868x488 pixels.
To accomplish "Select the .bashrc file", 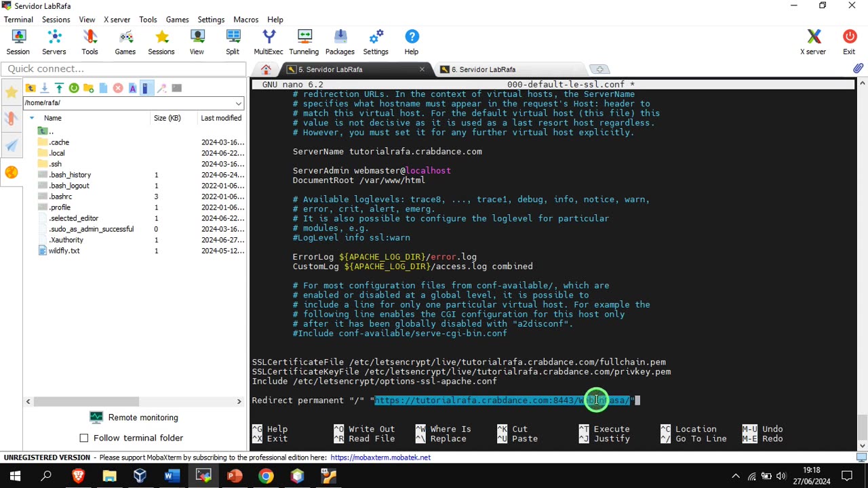I will pos(60,197).
